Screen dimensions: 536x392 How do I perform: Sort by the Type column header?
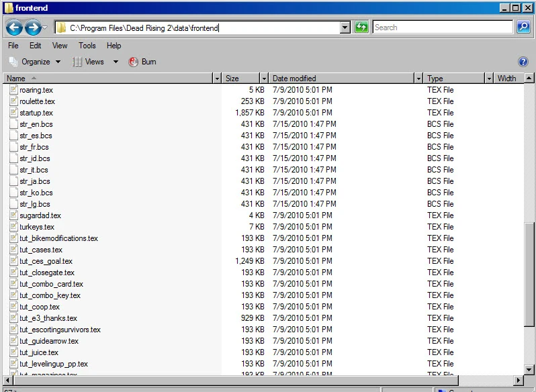click(x=454, y=79)
